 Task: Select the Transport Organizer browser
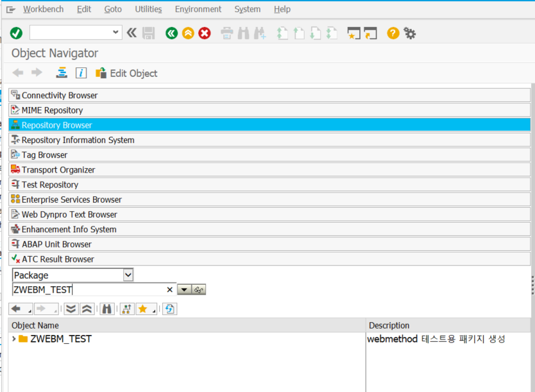coord(58,170)
